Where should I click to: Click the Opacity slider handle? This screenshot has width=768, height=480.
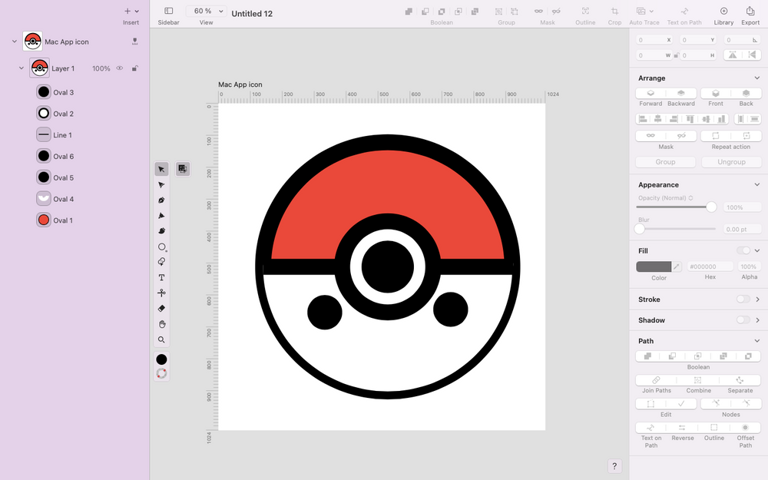click(x=711, y=207)
